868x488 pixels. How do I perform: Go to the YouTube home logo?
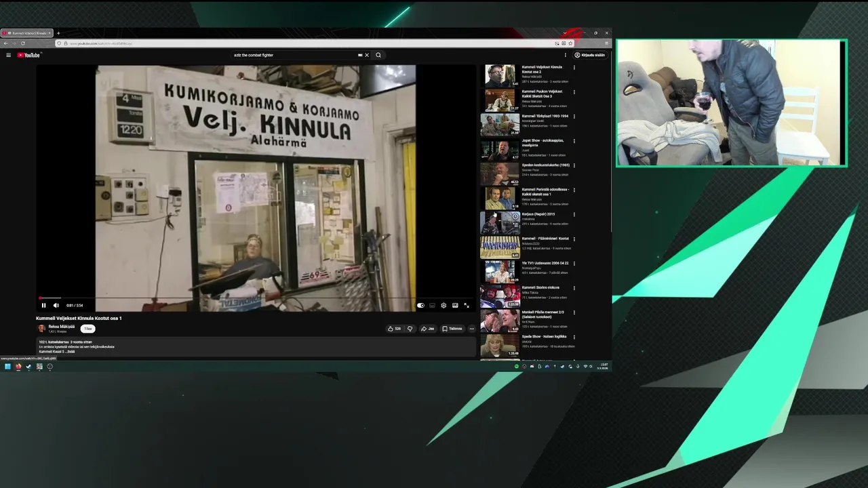[28, 55]
